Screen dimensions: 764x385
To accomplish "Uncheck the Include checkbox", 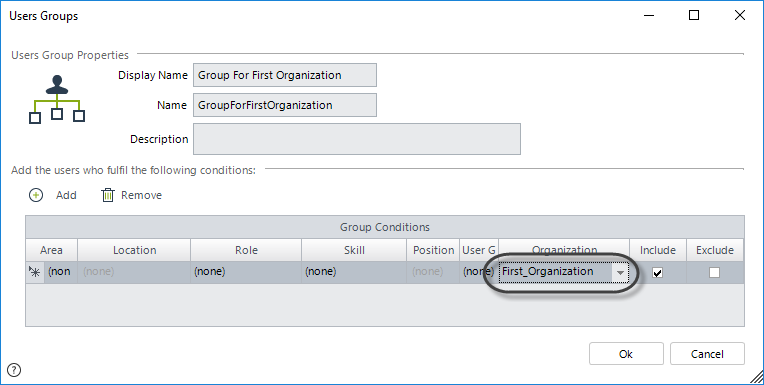I will point(657,272).
